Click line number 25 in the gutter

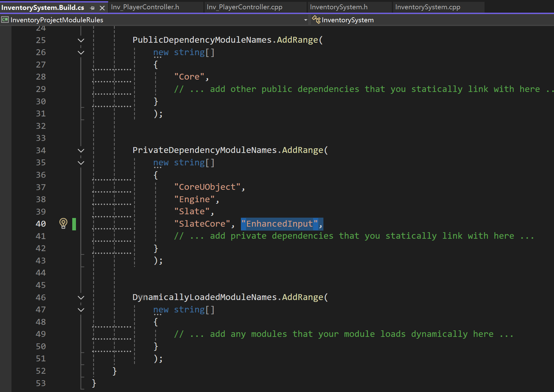coord(41,40)
